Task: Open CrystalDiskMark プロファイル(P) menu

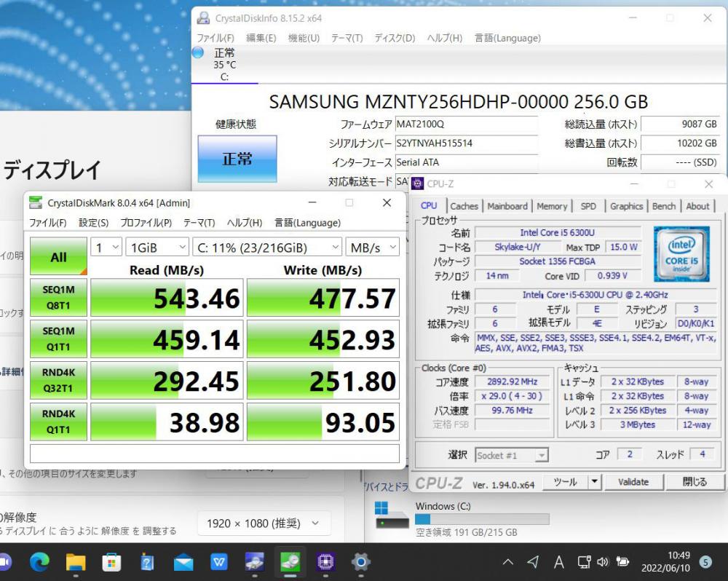Action: [x=146, y=223]
